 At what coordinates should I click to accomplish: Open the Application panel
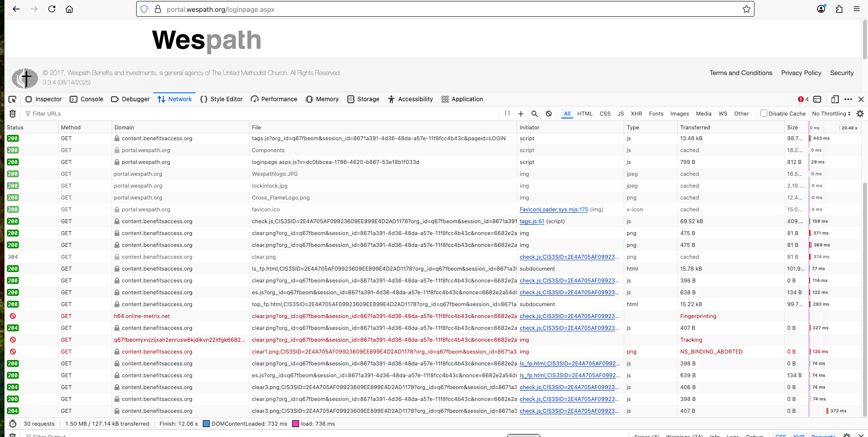462,99
